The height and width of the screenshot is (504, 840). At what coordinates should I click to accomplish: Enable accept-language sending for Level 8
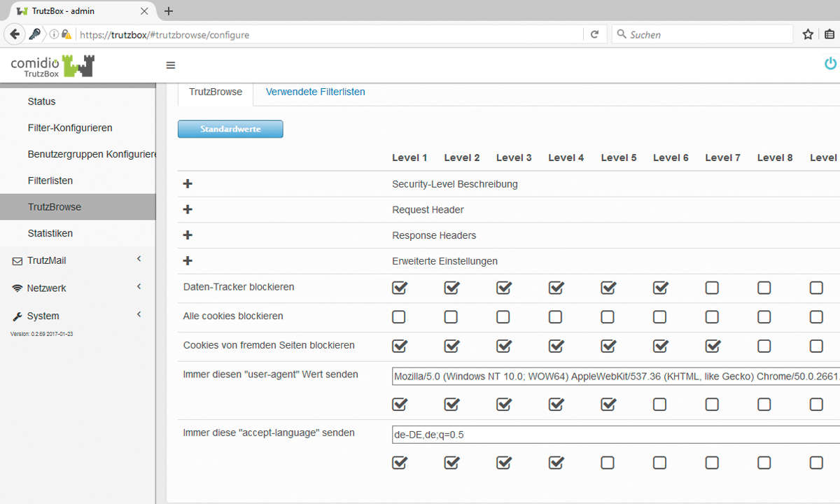(x=764, y=463)
